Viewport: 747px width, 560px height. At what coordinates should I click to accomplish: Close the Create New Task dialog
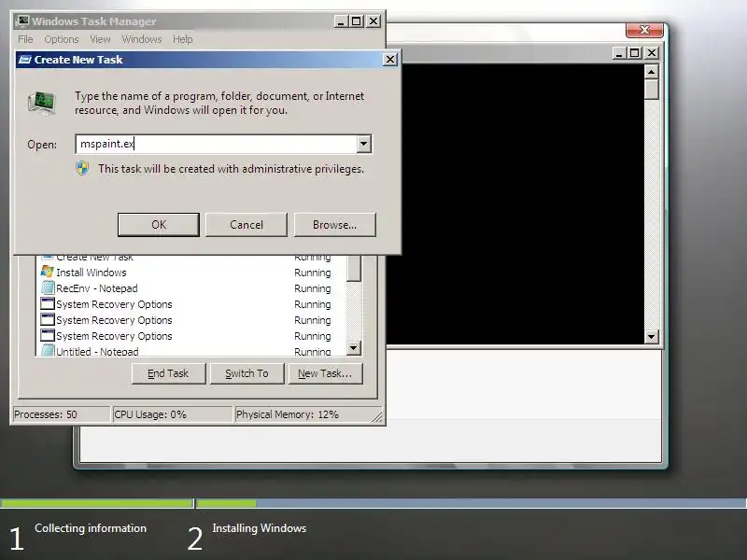click(389, 59)
